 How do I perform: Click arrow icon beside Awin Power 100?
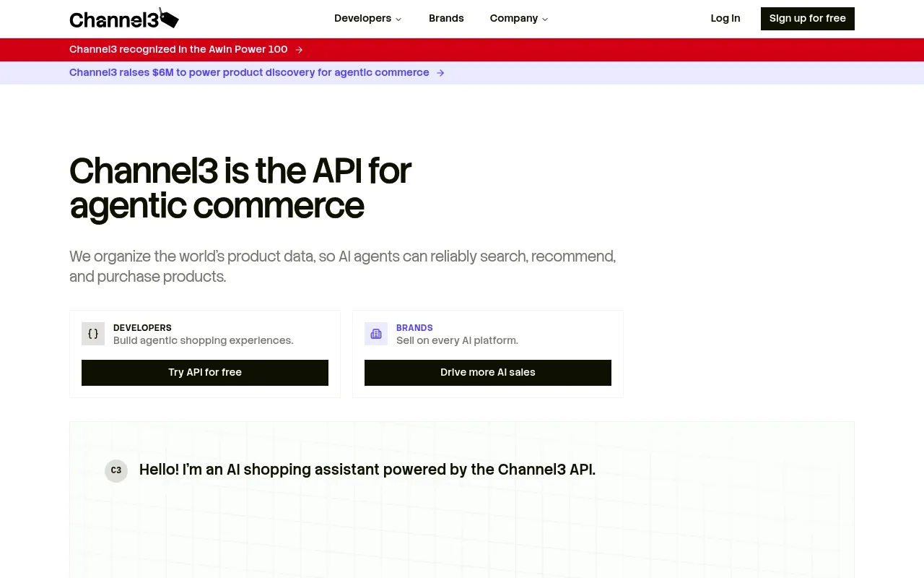coord(299,50)
